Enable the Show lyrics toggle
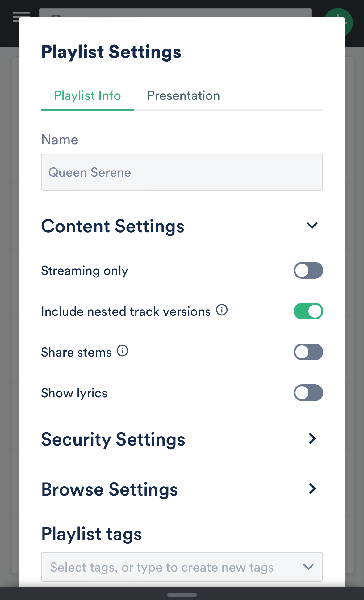 (308, 393)
